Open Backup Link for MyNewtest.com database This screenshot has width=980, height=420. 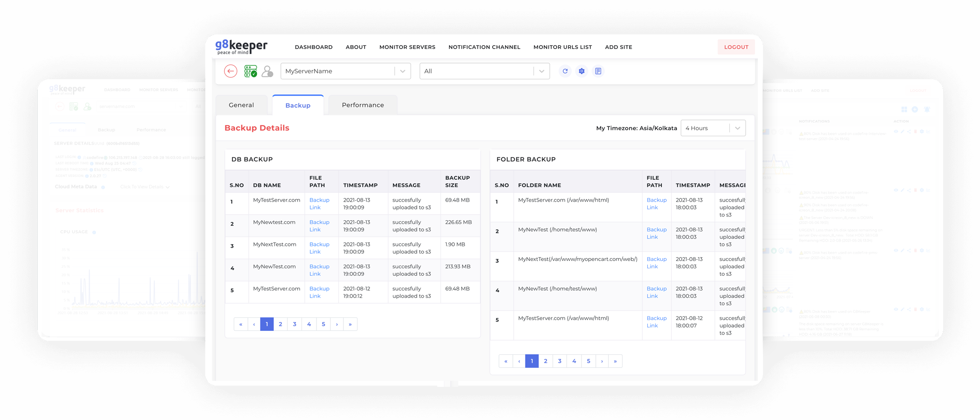[x=319, y=226]
